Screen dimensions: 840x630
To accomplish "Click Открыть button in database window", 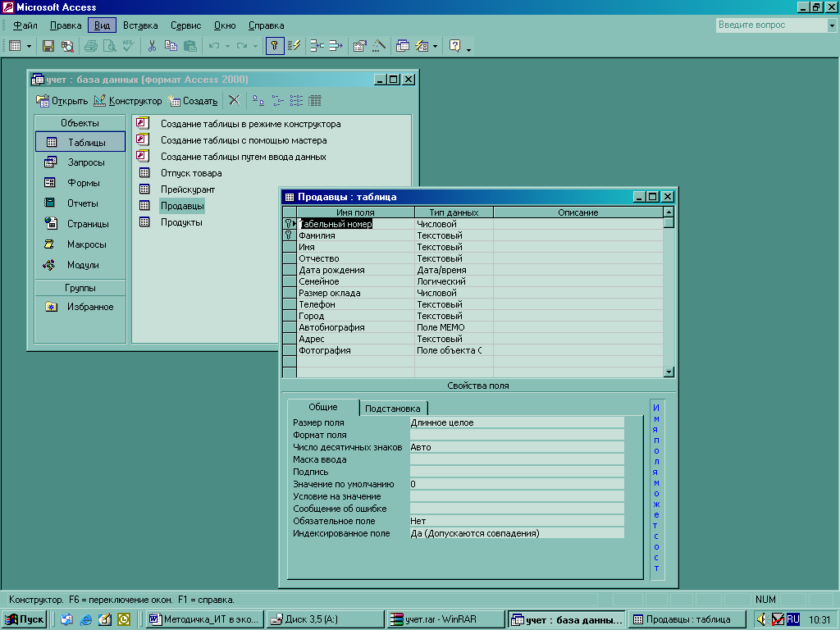I will pos(62,101).
